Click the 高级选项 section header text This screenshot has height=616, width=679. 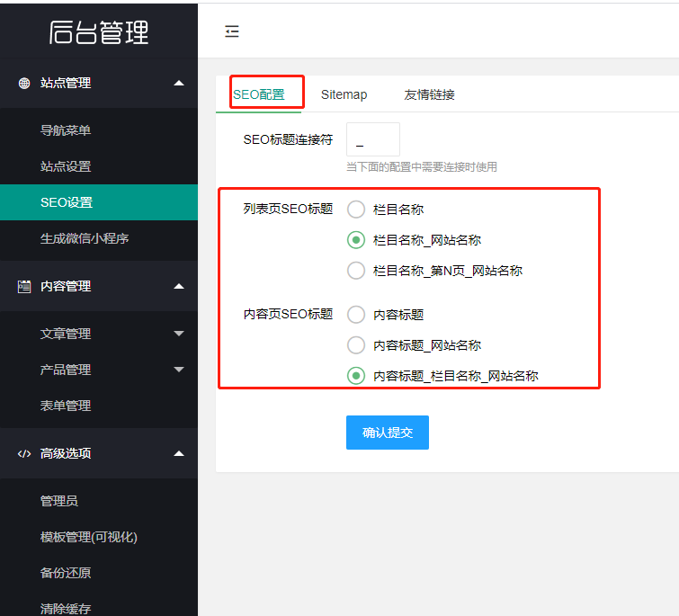tap(66, 453)
